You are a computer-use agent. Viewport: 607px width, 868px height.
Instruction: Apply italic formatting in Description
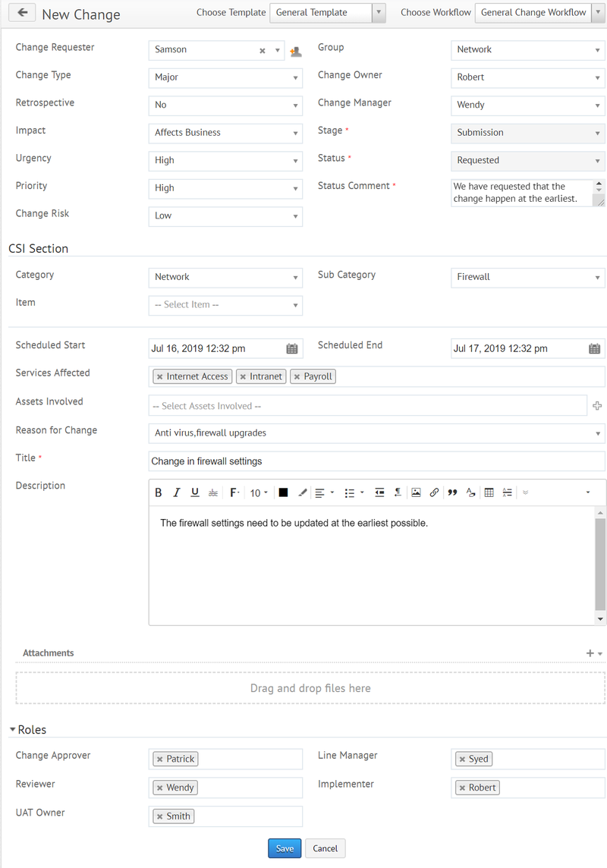point(177,492)
